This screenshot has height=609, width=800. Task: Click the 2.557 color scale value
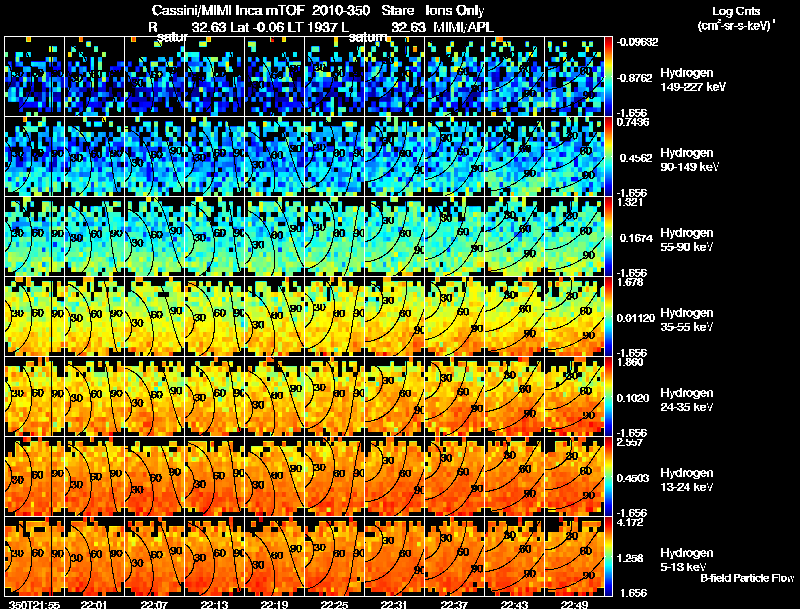630,443
